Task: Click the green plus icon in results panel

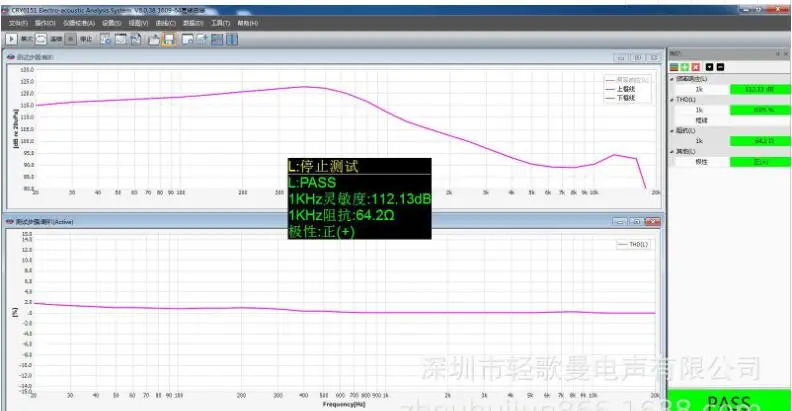Action: pos(684,67)
